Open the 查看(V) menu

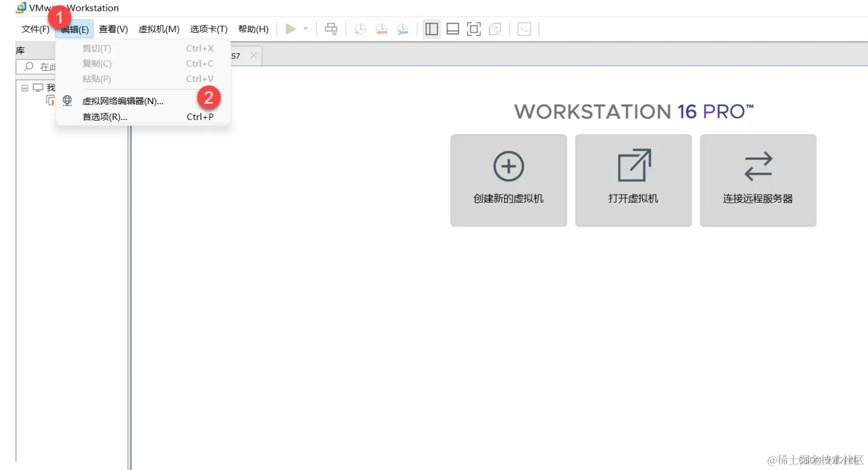[x=113, y=29]
